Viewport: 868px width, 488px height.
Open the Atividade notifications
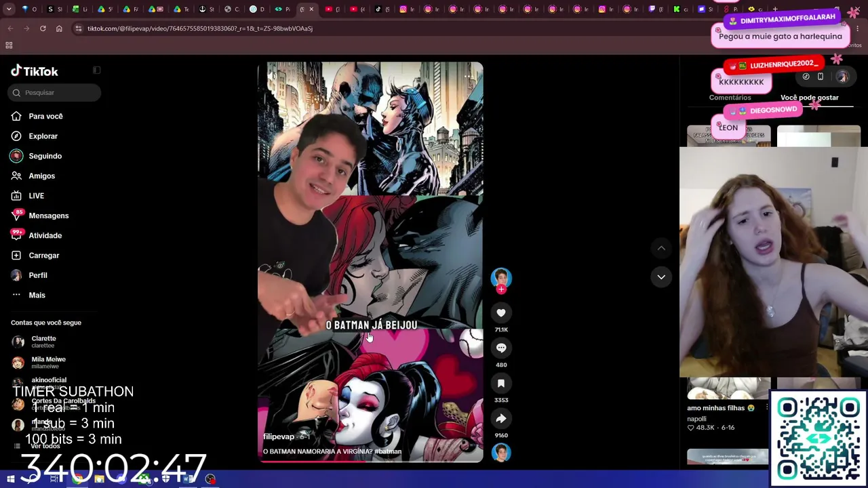coord(45,235)
